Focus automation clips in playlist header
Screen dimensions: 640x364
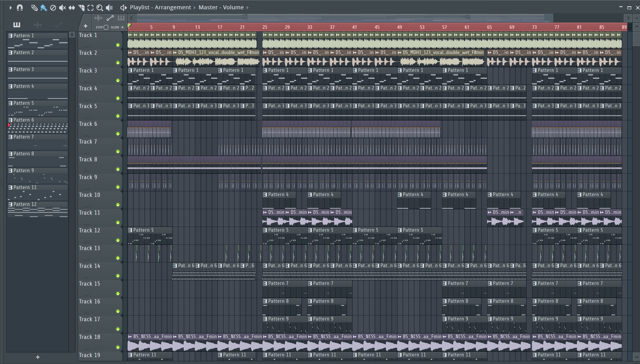click(110, 18)
